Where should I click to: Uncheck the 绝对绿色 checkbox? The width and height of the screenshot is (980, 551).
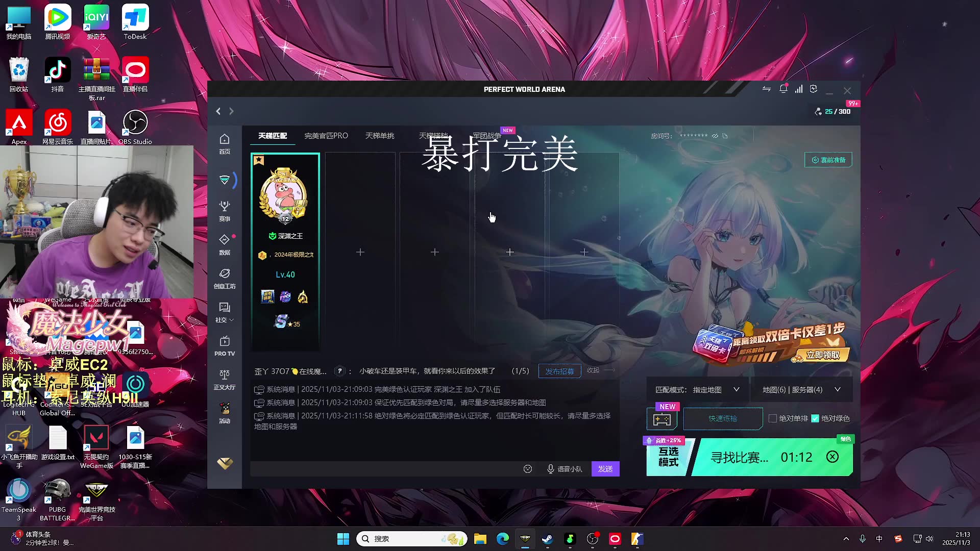tap(815, 418)
